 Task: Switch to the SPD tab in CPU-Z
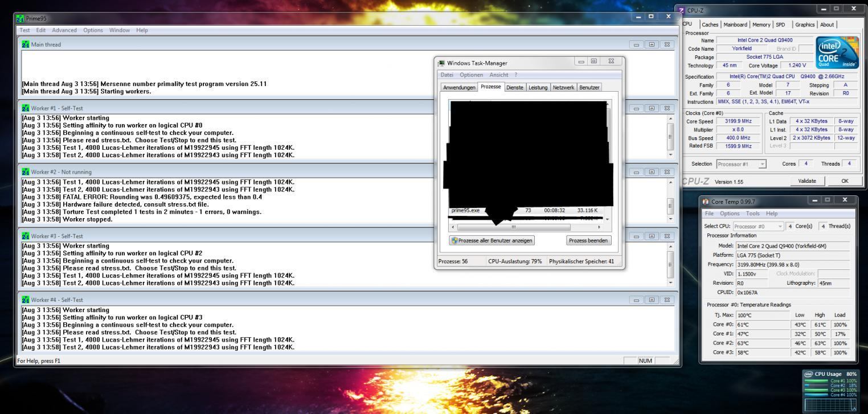(x=781, y=24)
